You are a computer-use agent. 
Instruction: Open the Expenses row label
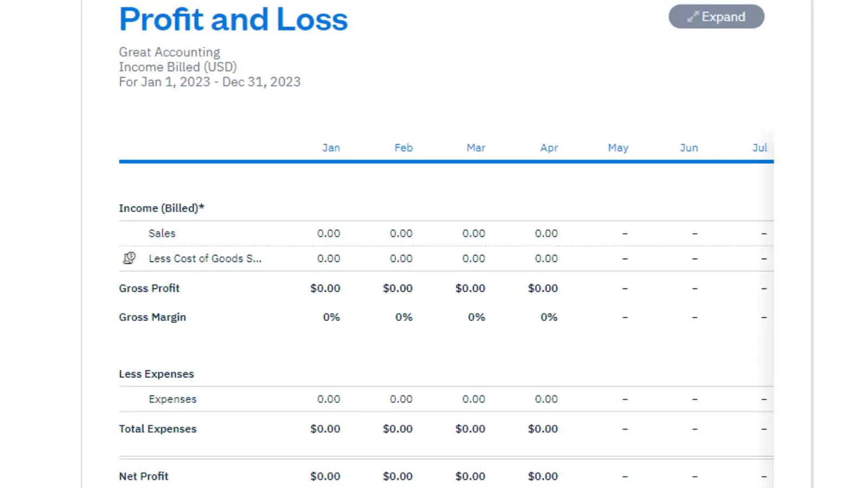(x=173, y=399)
